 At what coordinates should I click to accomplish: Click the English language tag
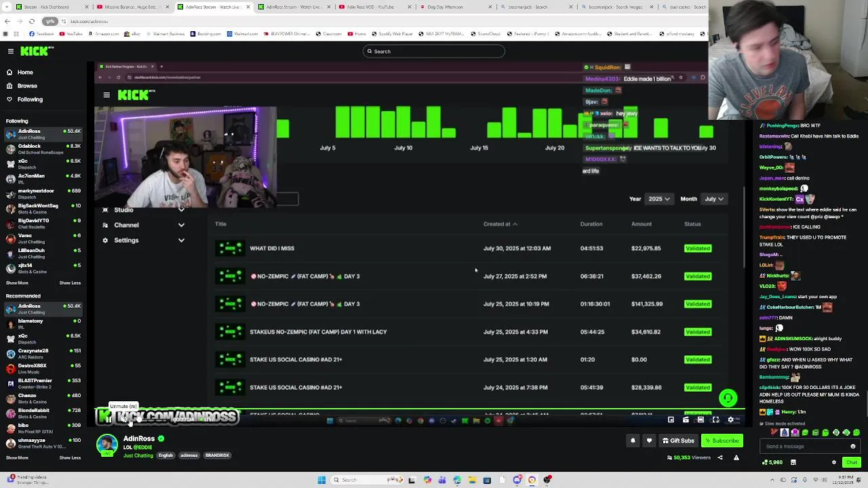pyautogui.click(x=165, y=455)
